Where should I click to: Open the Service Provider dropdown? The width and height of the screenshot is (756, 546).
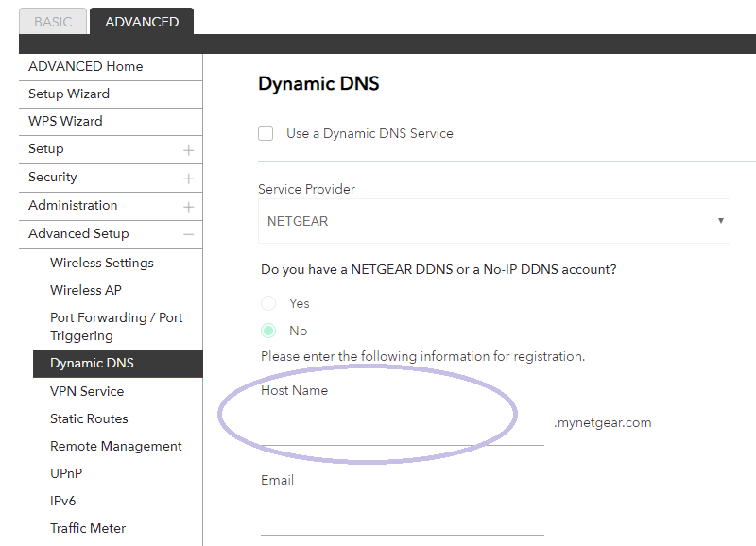(494, 221)
